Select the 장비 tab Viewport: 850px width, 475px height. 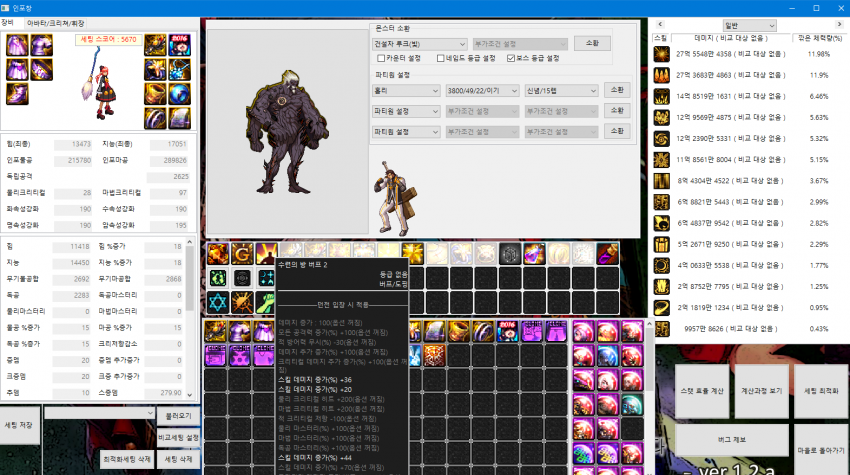pyautogui.click(x=9, y=20)
